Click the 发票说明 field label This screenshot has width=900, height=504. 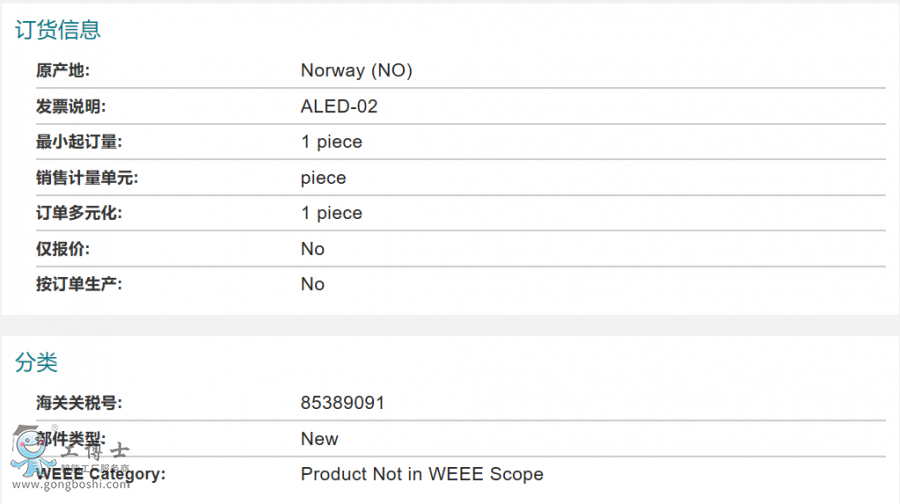click(70, 106)
